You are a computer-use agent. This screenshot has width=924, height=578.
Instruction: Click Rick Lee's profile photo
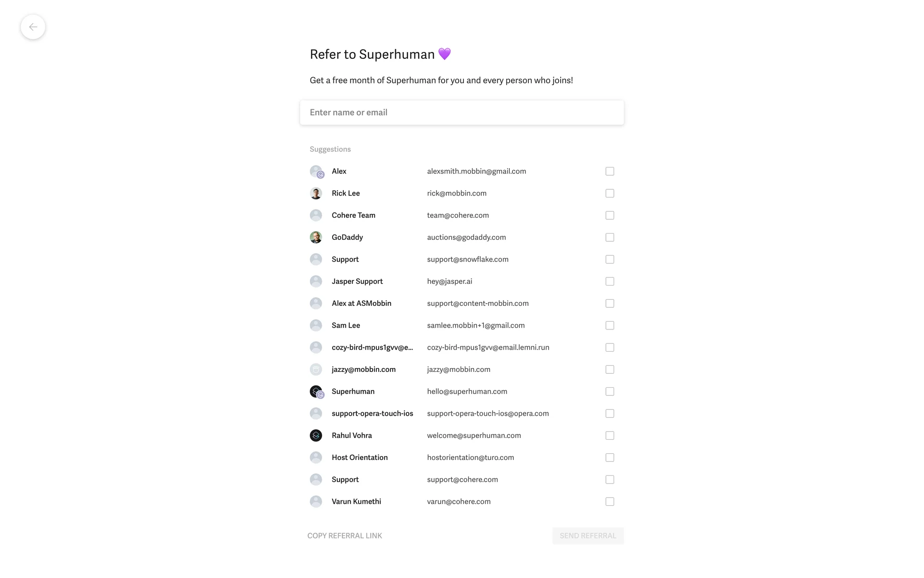tap(316, 194)
